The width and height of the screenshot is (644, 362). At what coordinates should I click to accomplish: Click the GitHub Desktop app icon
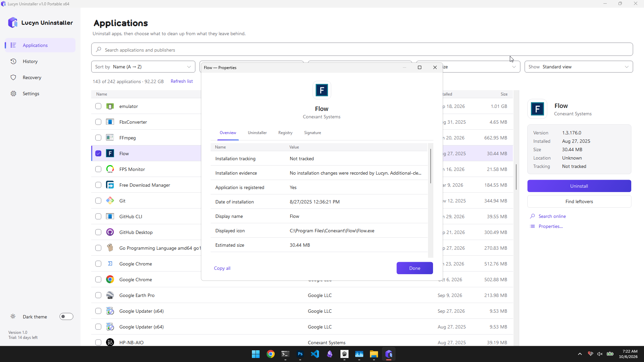(x=110, y=232)
